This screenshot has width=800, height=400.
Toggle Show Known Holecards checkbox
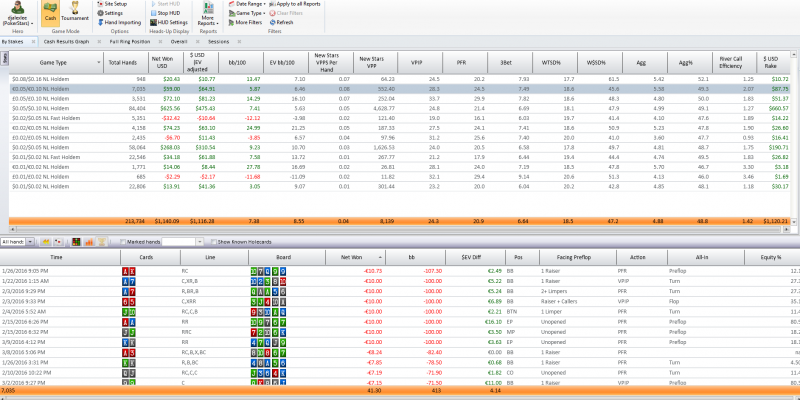(214, 242)
